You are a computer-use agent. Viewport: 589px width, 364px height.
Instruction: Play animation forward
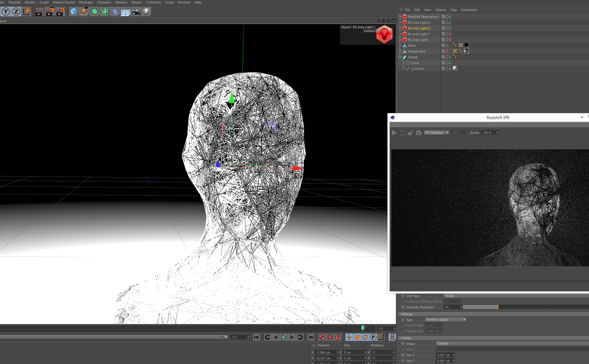(284, 337)
